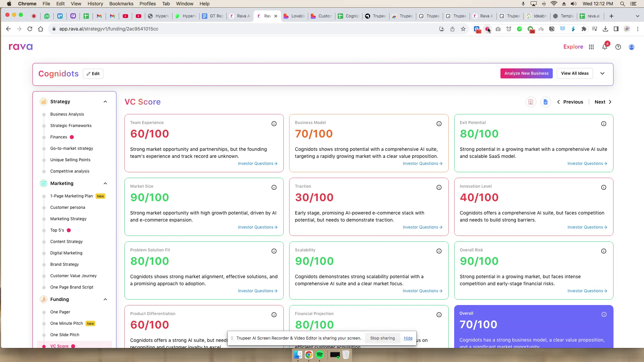Collapse the Funding sidebar section

(x=105, y=299)
